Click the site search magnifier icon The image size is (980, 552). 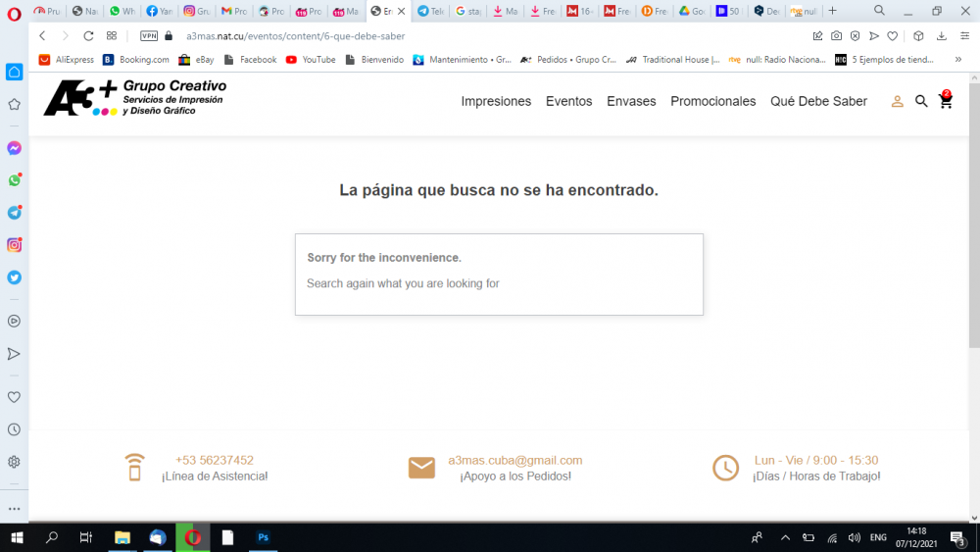pyautogui.click(x=921, y=101)
